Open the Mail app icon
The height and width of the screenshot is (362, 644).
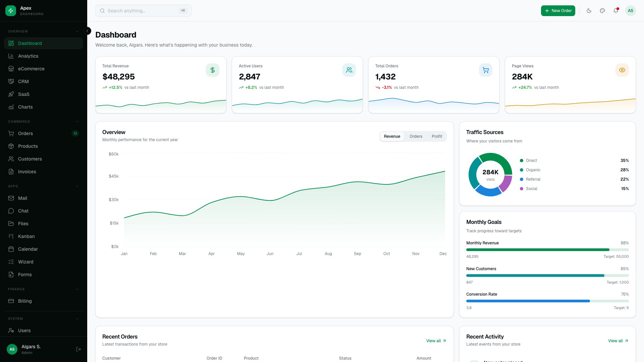coord(11,198)
